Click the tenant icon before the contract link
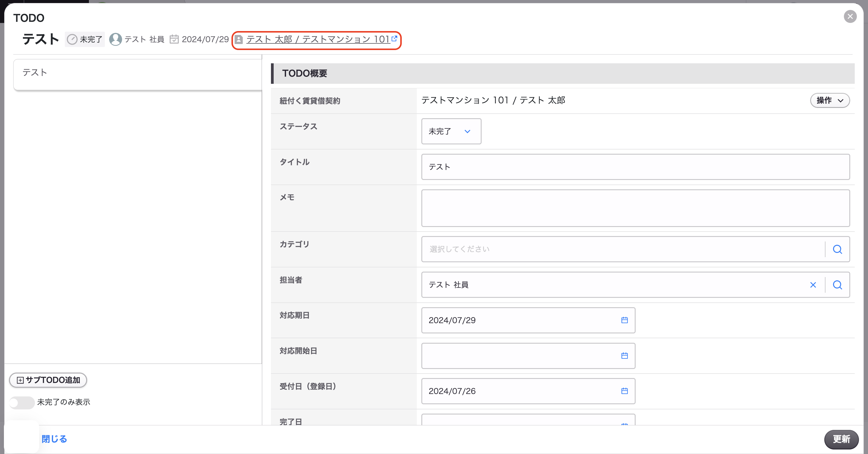The height and width of the screenshot is (454, 868). 239,39
